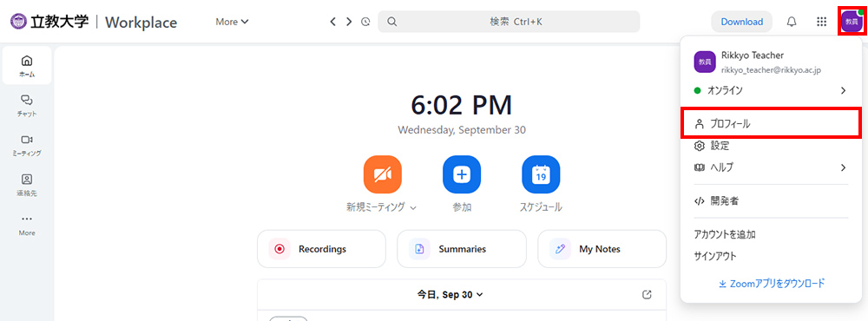Select サインアウト menu item
Screen dimensions: 868x321
point(715,256)
